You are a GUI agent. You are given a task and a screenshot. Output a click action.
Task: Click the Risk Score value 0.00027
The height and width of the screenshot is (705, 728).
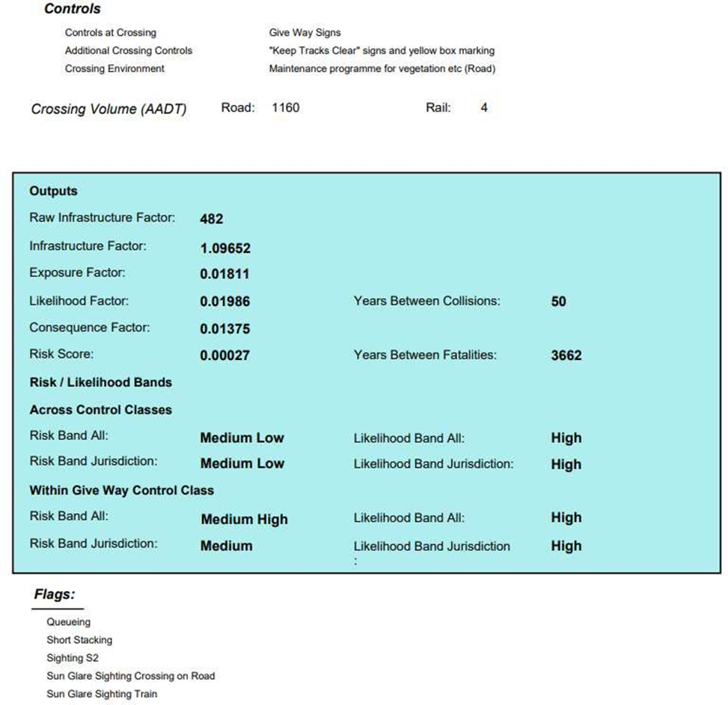[224, 355]
